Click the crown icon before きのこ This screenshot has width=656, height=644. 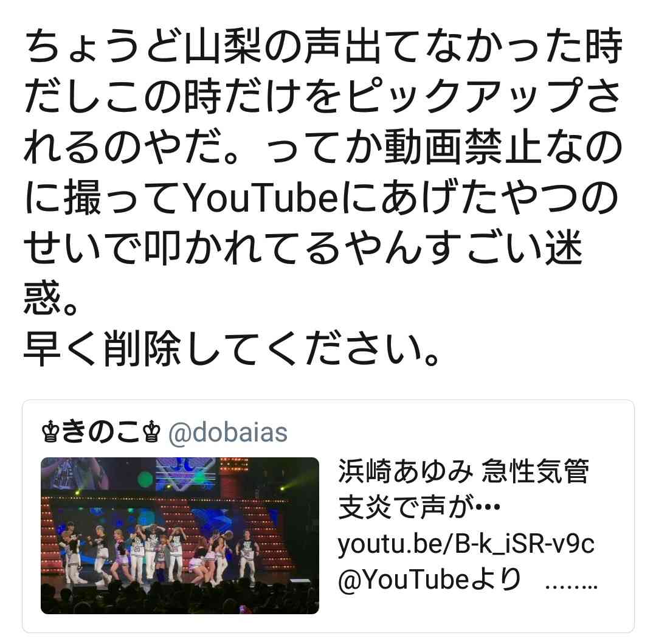[50, 433]
